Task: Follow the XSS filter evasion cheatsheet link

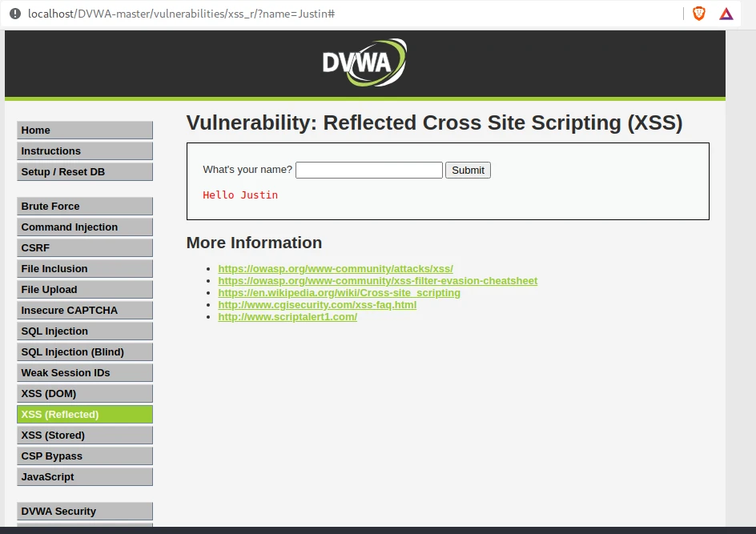Action: tap(377, 281)
